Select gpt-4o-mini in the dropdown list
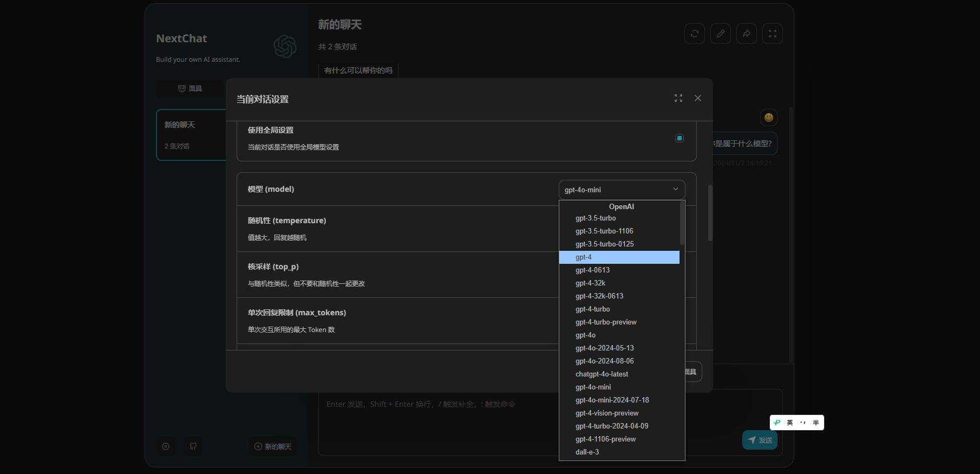Screen dimensions: 980x474 click(619, 387)
